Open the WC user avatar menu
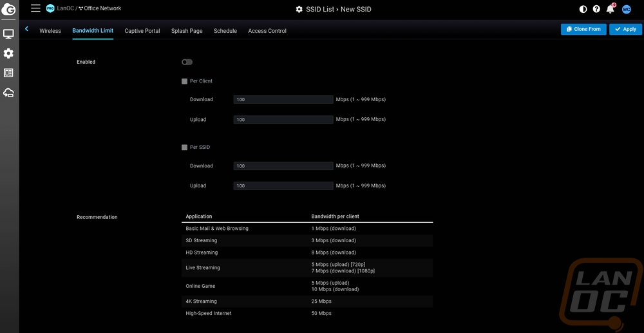The width and height of the screenshot is (644, 333). [x=626, y=9]
